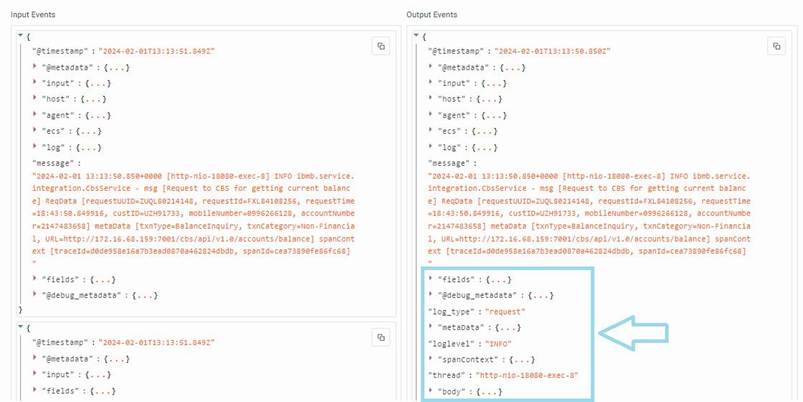Viewport: 803px width, 402px height.
Task: Copy the first output event JSON
Action: click(x=776, y=46)
